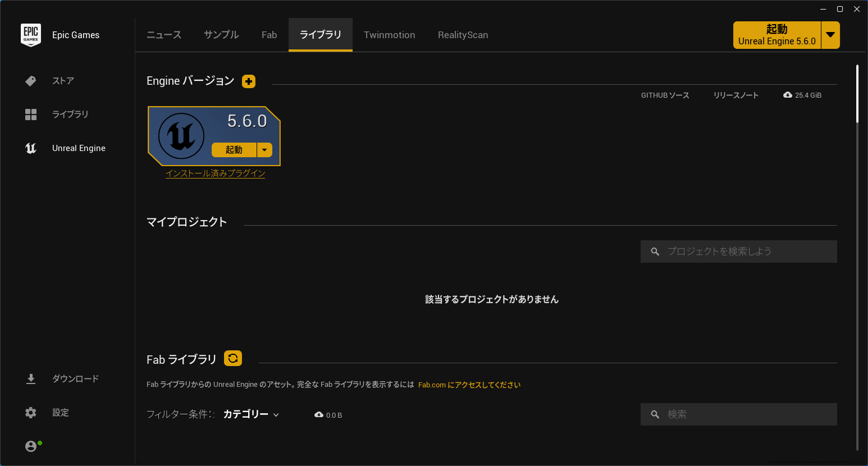Open the リリースノート link
Screen dimensions: 868x466
[x=736, y=95]
